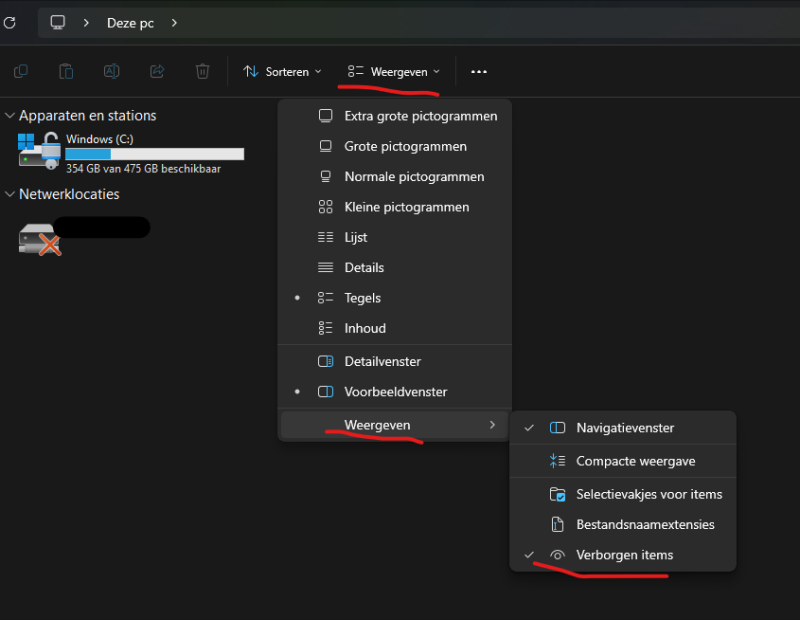Choose the Details view option

click(x=364, y=268)
